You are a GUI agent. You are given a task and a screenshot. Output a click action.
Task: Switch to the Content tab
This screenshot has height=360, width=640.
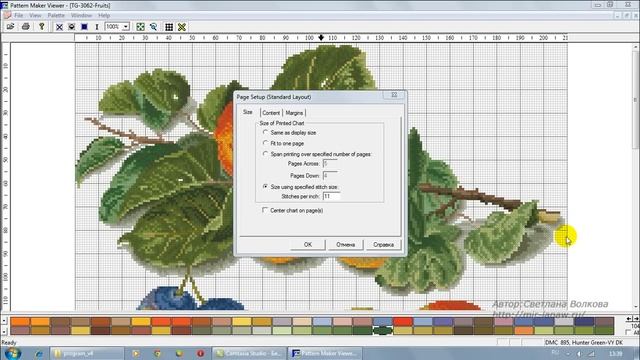[271, 113]
